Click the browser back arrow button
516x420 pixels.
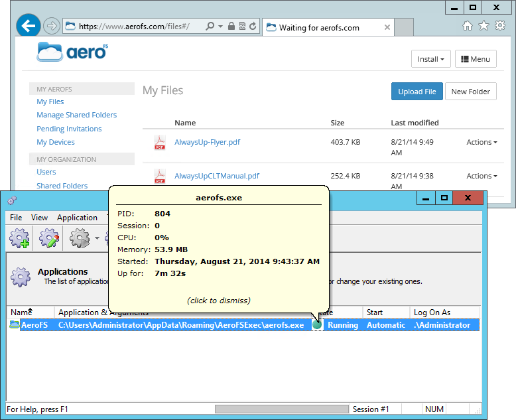coord(29,26)
